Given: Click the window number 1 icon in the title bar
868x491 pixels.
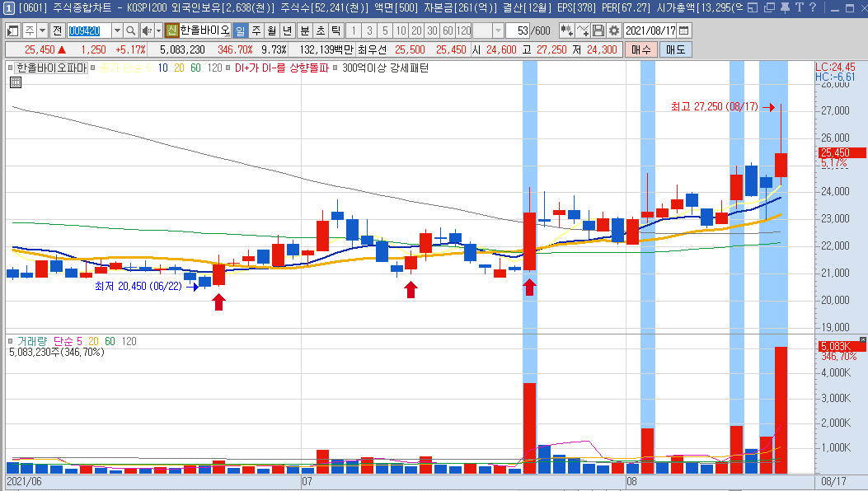Looking at the screenshot, I should (9, 7).
